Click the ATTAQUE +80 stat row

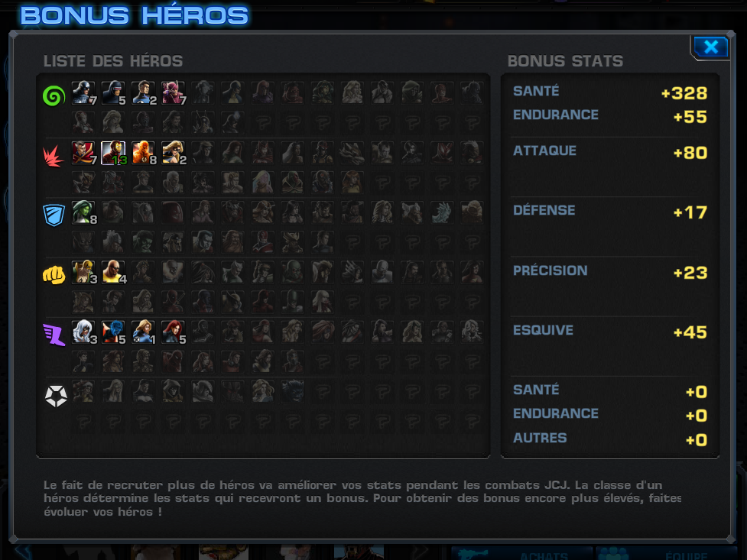point(610,152)
